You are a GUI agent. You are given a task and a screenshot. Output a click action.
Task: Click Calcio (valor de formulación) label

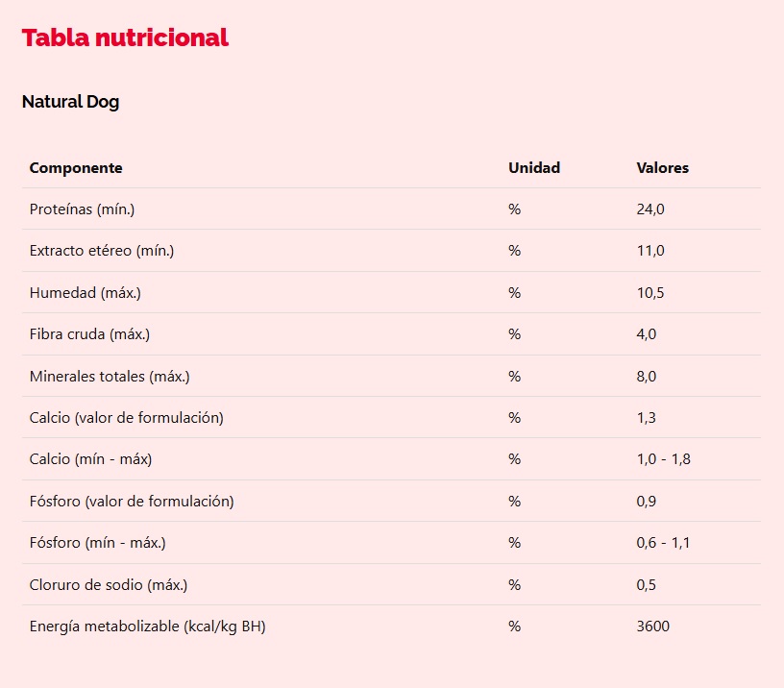(x=127, y=417)
